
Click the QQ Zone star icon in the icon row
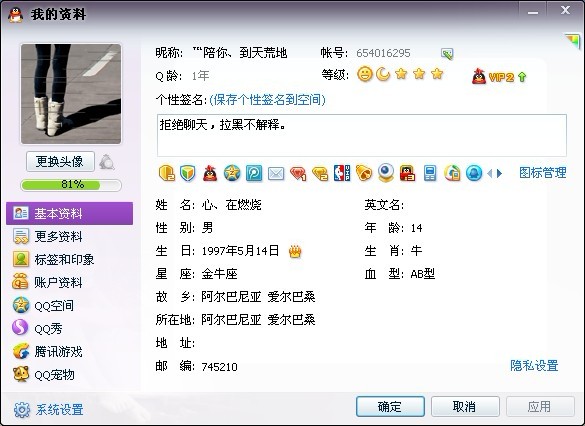[232, 173]
